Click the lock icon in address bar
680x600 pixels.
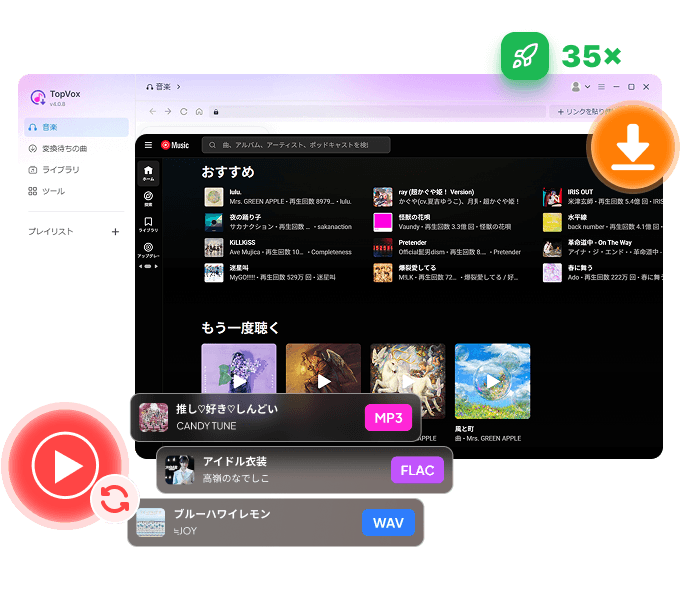point(216,112)
